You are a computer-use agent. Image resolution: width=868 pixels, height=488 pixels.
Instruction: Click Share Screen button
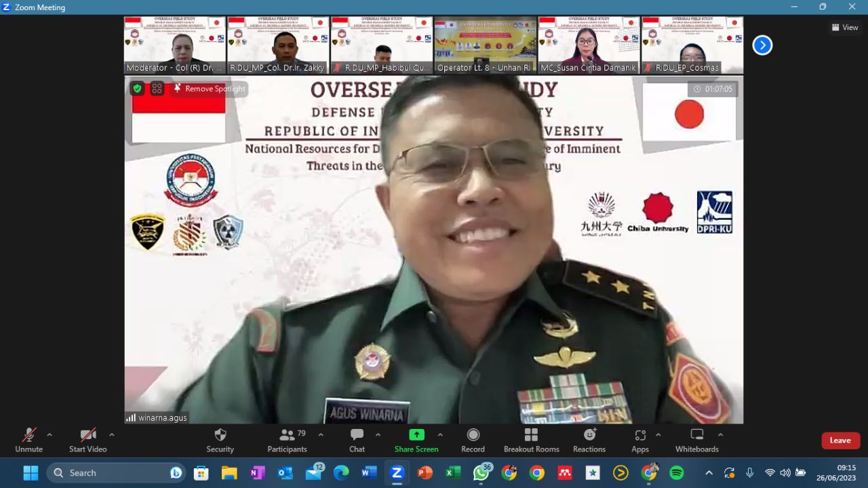click(x=416, y=440)
